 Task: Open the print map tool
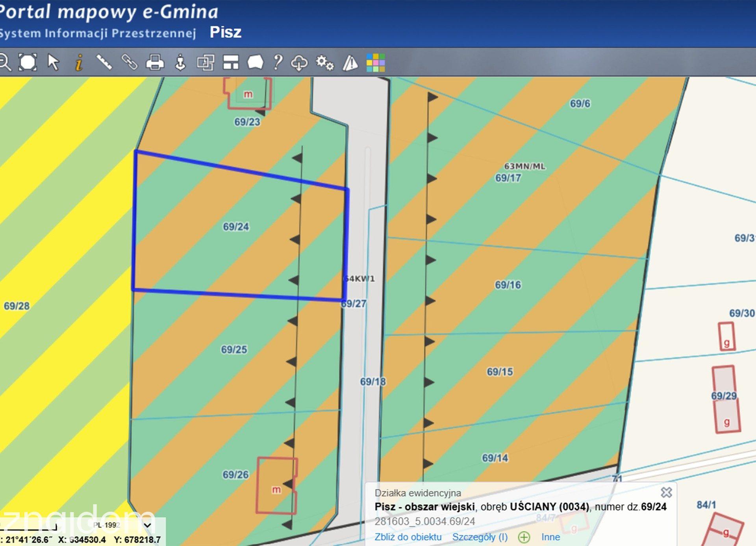pos(155,62)
